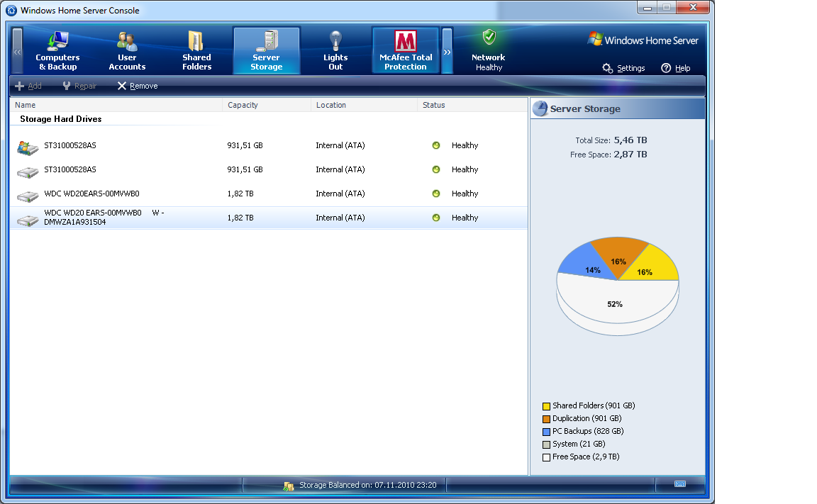Viewport: 817px width, 504px height.
Task: Click the Add toolbar button
Action: [28, 86]
